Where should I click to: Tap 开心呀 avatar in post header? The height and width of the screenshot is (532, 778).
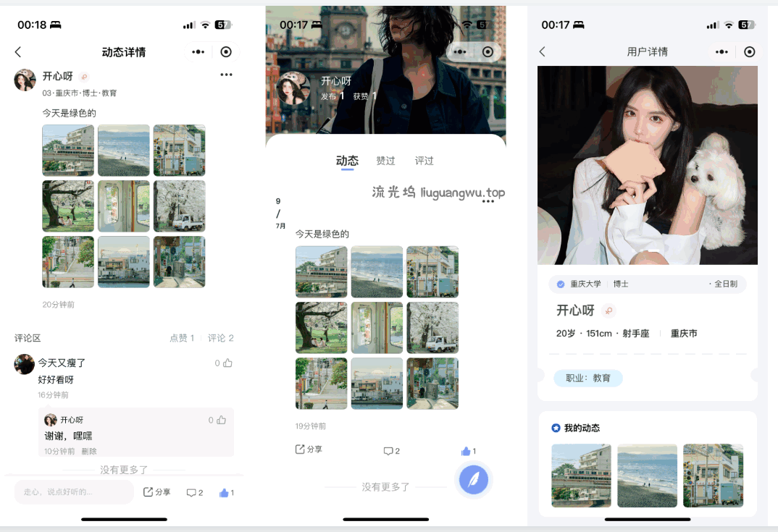tap(25, 80)
